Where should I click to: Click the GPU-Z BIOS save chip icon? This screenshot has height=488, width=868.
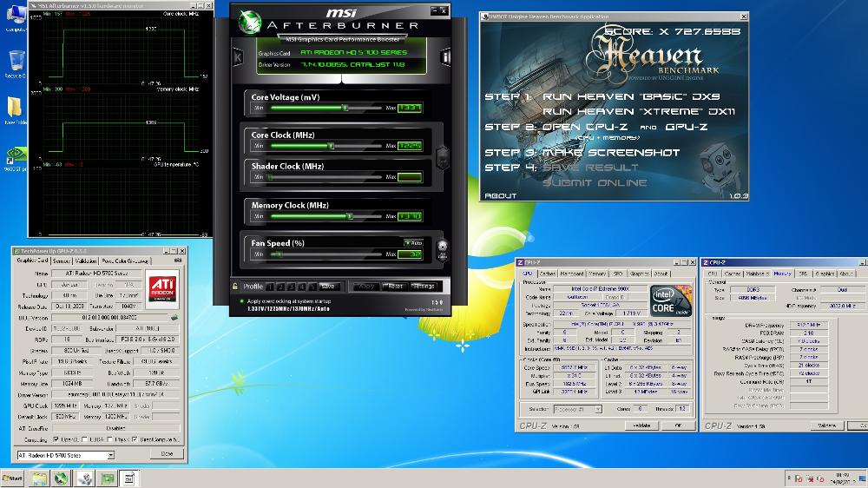tap(174, 318)
